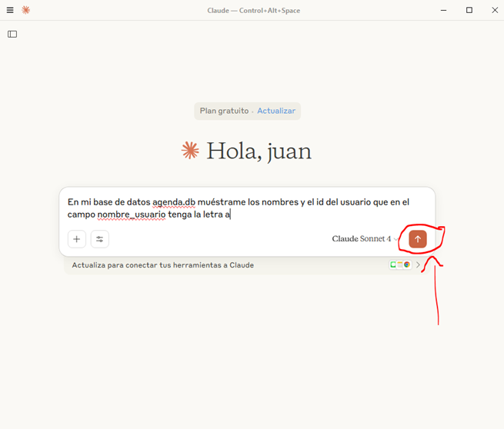Send the message with the orange arrow button
Screen dimensions: 504x429
click(418, 239)
